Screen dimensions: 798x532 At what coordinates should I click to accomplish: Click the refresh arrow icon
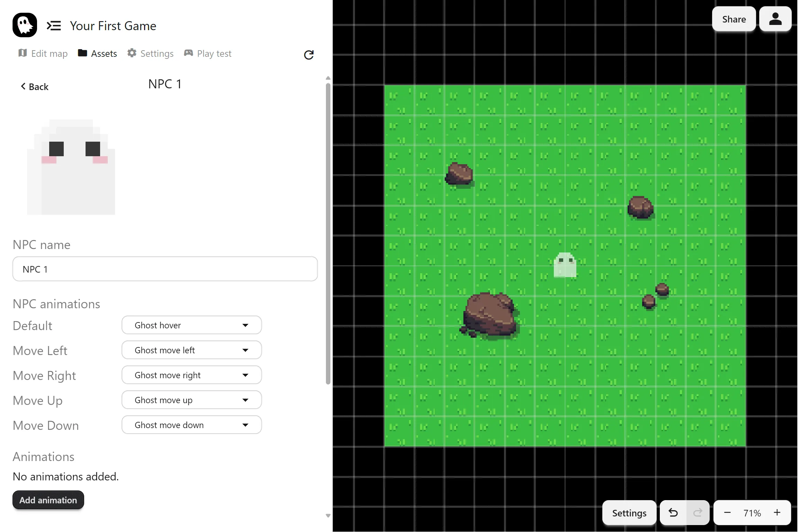point(309,55)
